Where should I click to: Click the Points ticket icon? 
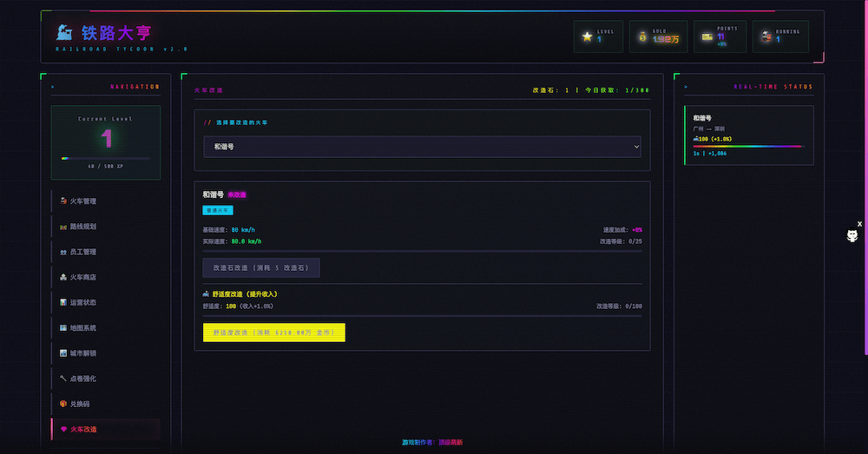(x=707, y=36)
